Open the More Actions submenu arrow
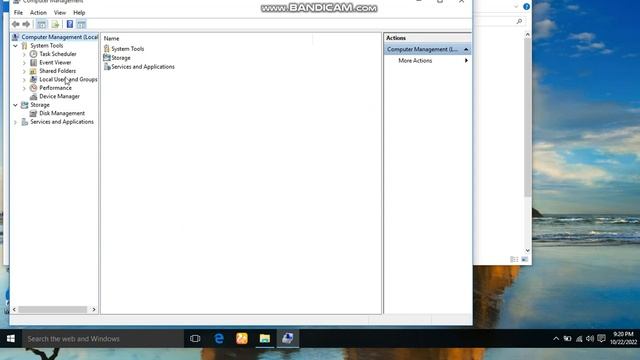640x360 pixels. (466, 60)
